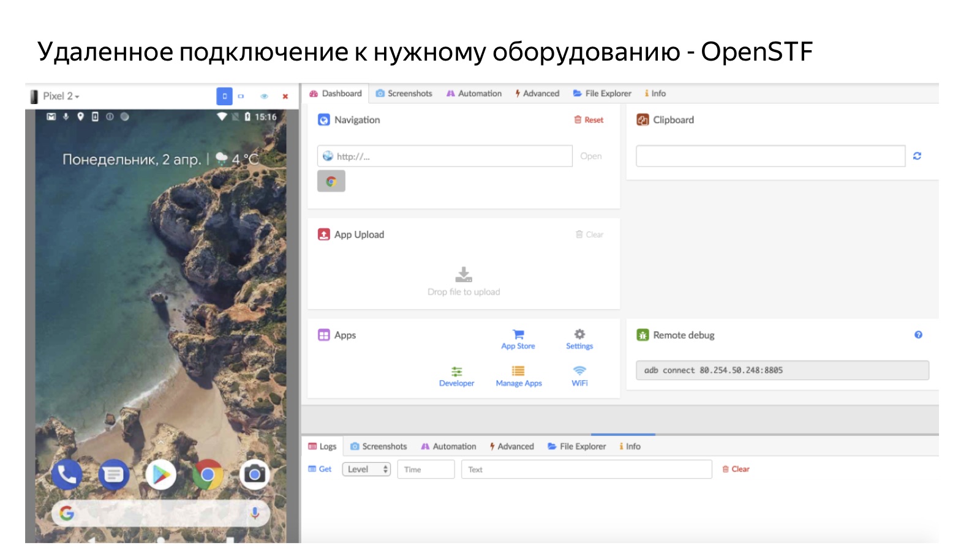The width and height of the screenshot is (980, 551).
Task: Tap the Messages app on device screen
Action: pos(114,474)
